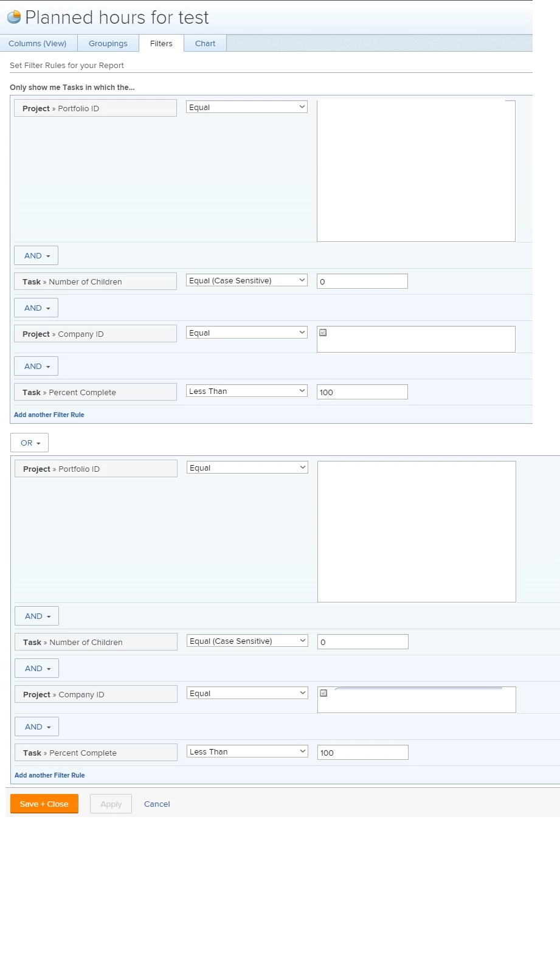
Task: Open the Chart tab
Action: coord(205,43)
